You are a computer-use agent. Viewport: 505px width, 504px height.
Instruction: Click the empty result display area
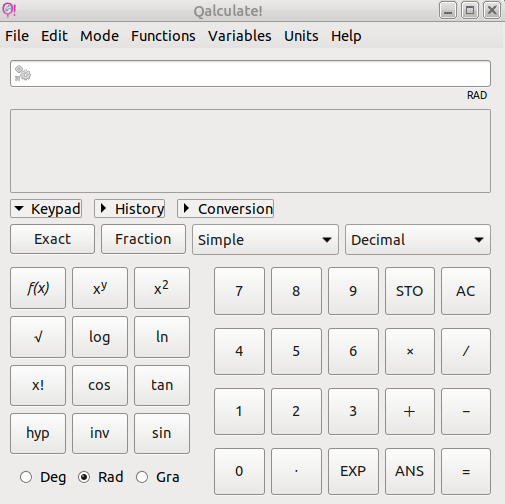[x=250, y=151]
